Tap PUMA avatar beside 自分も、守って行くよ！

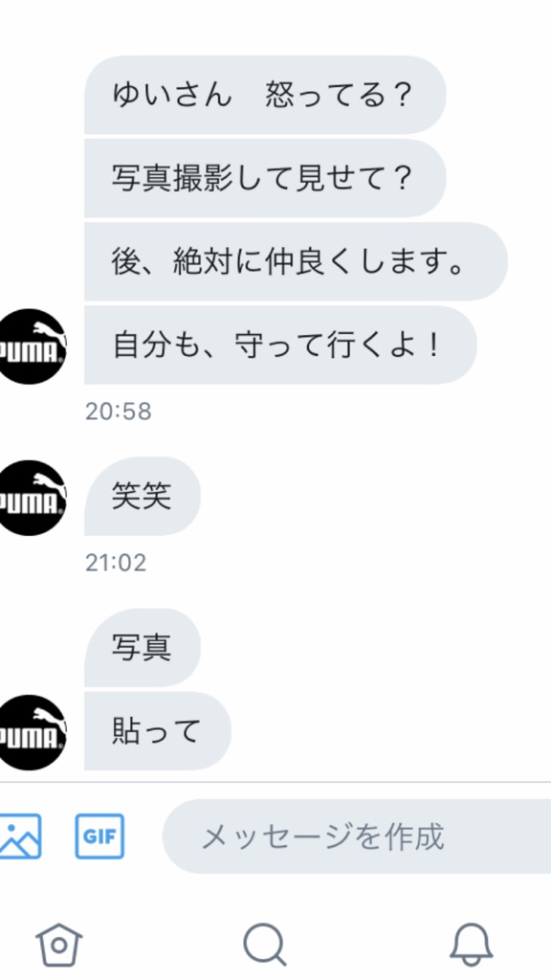click(30, 346)
